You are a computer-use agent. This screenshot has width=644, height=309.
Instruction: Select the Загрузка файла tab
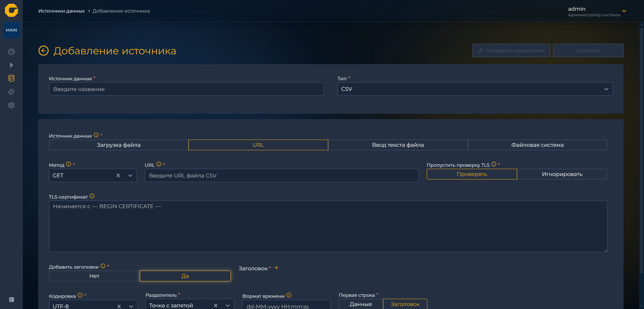[119, 145]
